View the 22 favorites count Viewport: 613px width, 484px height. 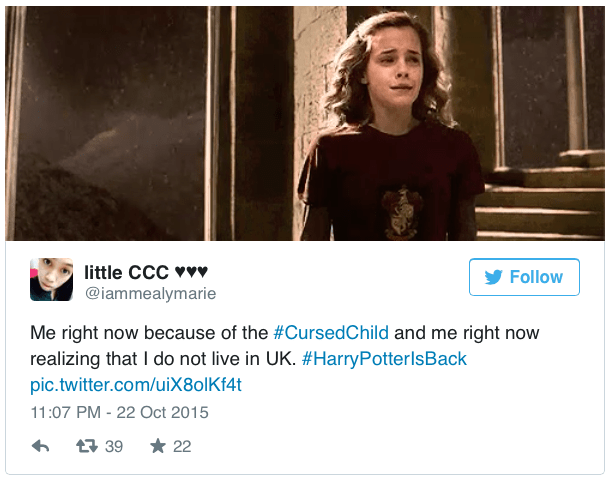181,447
